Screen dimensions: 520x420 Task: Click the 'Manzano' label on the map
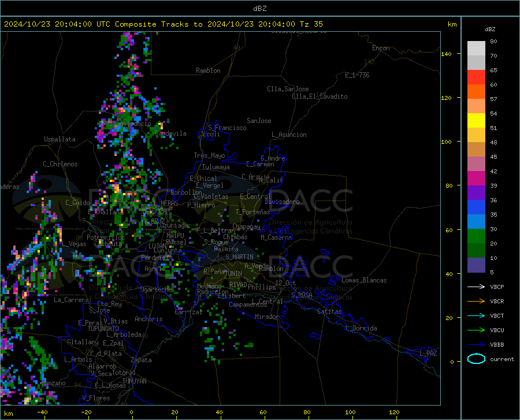(x=53, y=383)
